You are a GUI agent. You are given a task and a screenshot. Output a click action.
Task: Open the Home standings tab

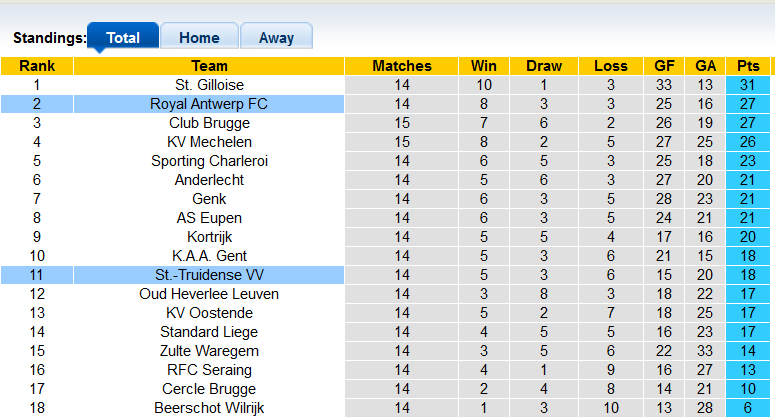coord(199,38)
